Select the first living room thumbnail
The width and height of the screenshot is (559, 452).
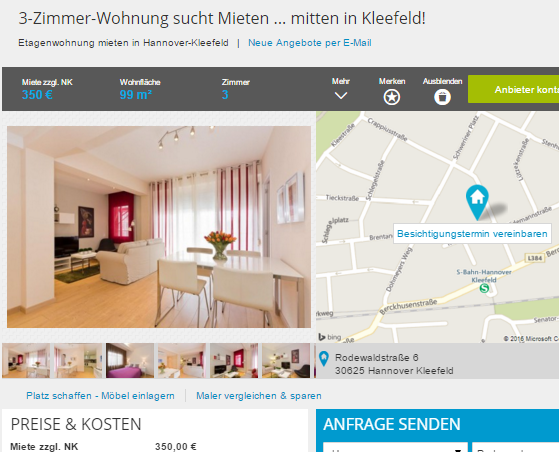(x=26, y=360)
